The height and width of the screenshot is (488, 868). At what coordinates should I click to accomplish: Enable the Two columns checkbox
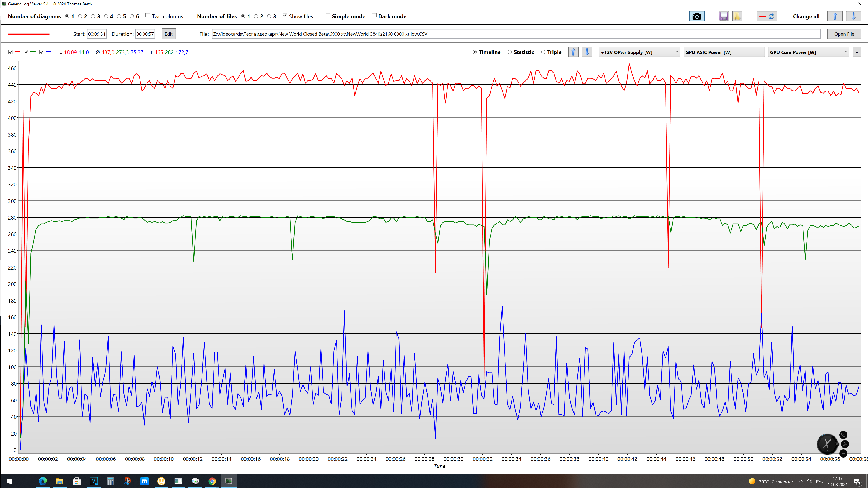click(x=148, y=16)
